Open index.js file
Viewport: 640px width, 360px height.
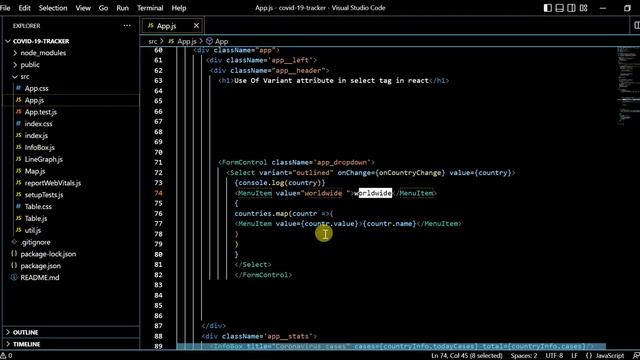[x=36, y=136]
